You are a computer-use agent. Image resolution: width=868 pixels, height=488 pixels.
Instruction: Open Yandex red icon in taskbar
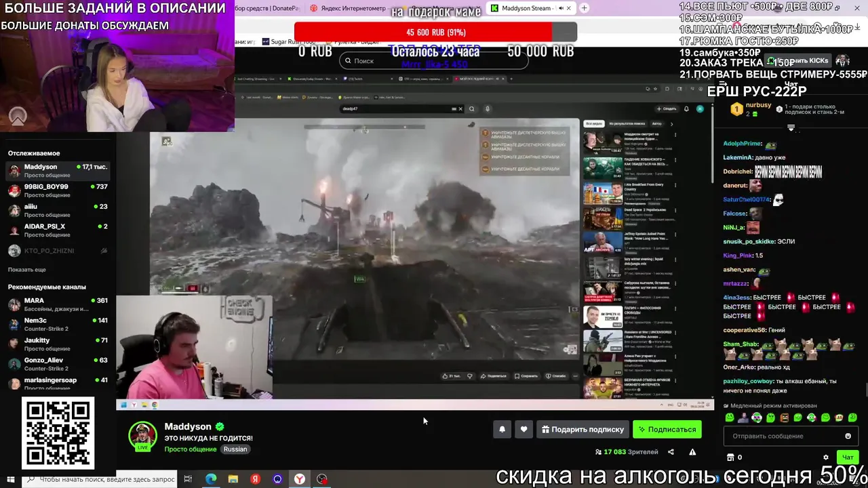pos(255,479)
